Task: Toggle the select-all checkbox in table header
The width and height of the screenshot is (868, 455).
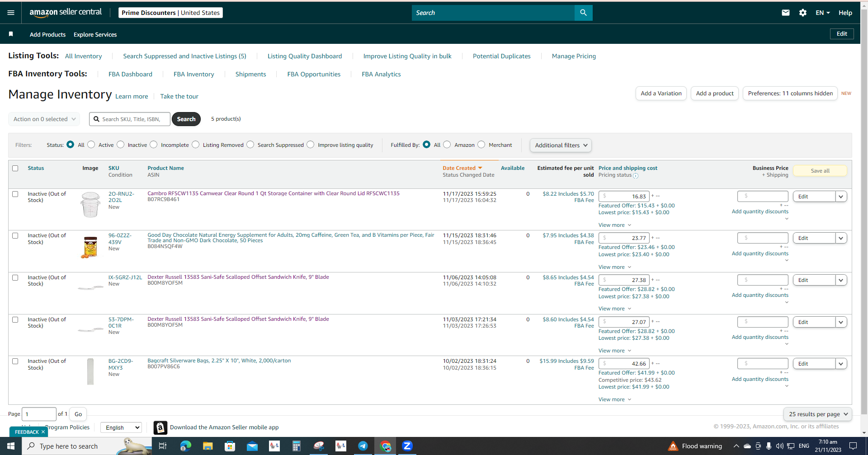Action: [x=15, y=168]
